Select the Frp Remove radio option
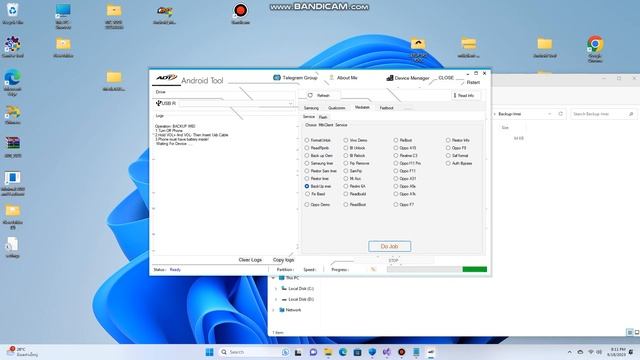This screenshot has width=640, height=360. (346, 163)
